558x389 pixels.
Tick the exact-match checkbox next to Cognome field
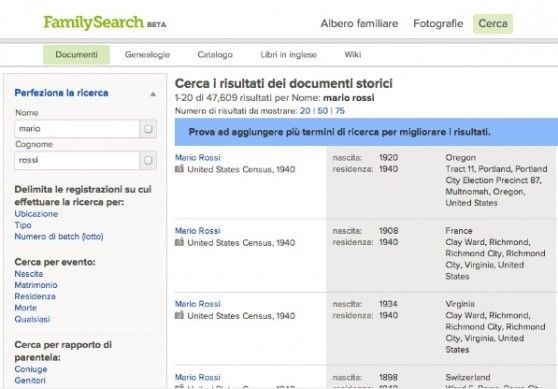coord(148,161)
